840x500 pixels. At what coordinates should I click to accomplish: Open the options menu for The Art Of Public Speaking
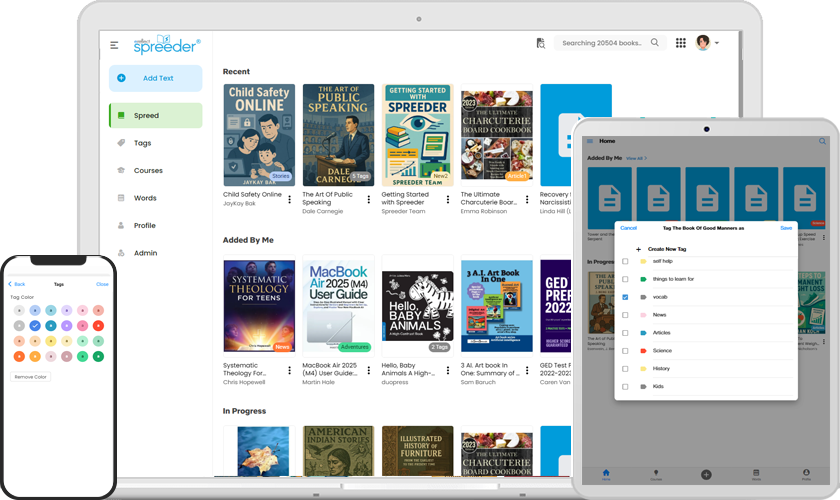369,199
